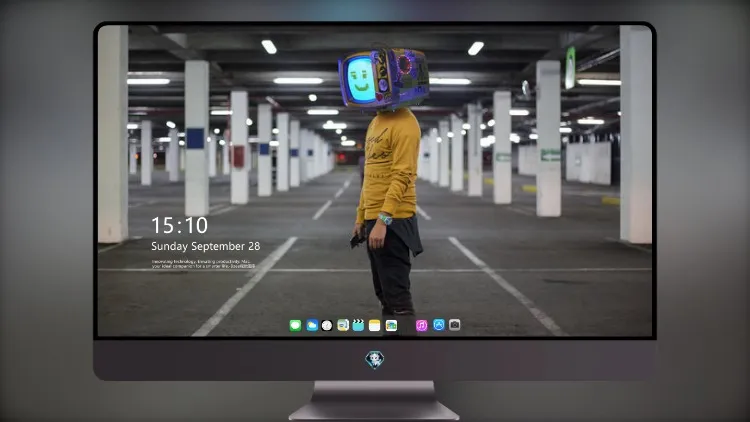The image size is (750, 422).
Task: Open the green Messages dock icon
Action: (x=295, y=325)
